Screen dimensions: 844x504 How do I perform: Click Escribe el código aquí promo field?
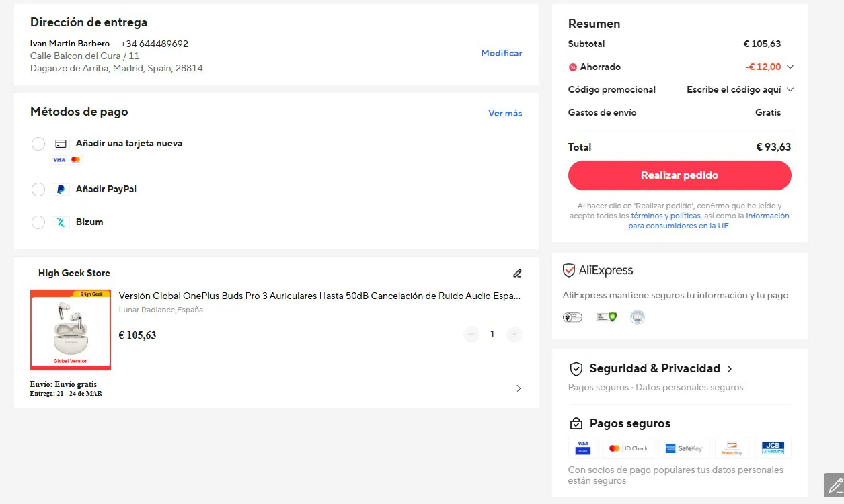click(734, 90)
